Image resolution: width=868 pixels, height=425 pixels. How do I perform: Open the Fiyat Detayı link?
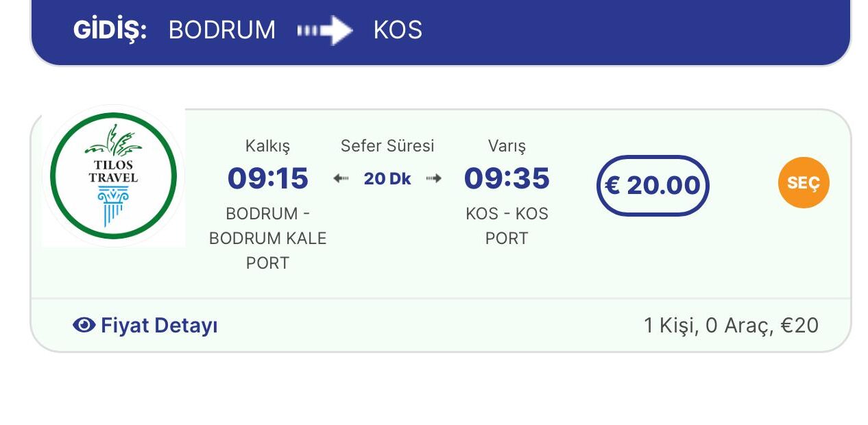(x=159, y=326)
